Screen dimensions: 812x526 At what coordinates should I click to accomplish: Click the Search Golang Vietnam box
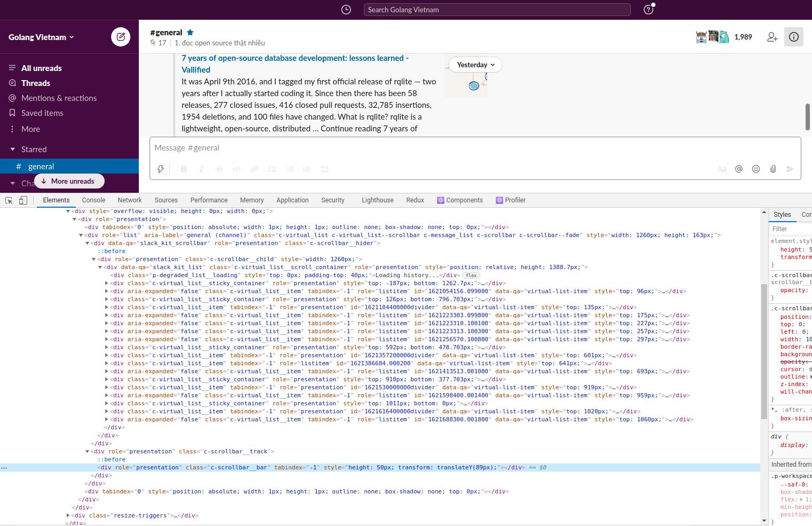pyautogui.click(x=497, y=10)
